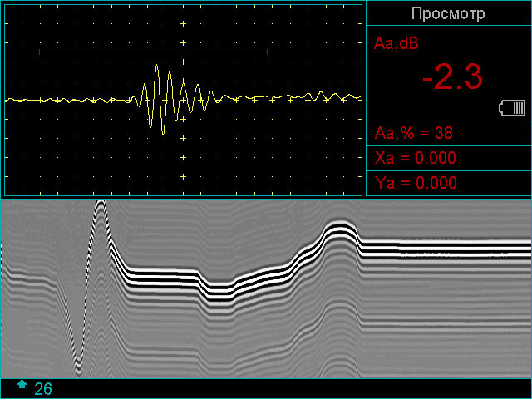This screenshot has height=399, width=532.
Task: Click the center crosshair of the A-scan grid
Action: coord(183,100)
